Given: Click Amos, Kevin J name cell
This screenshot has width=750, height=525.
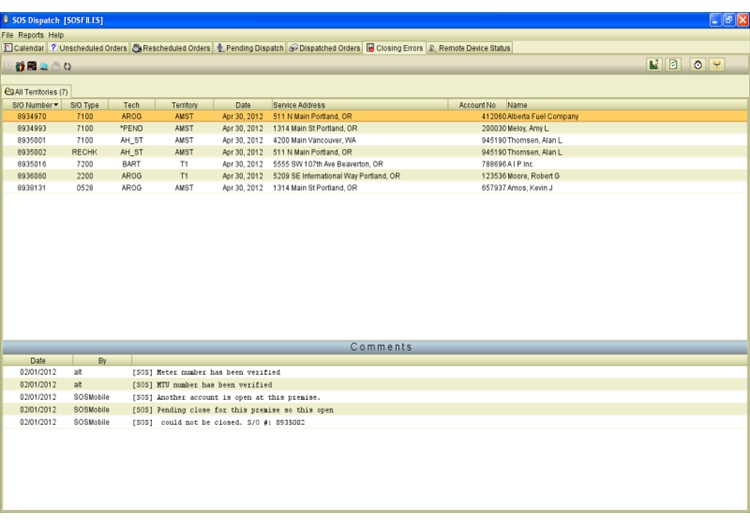Looking at the screenshot, I should (x=530, y=188).
